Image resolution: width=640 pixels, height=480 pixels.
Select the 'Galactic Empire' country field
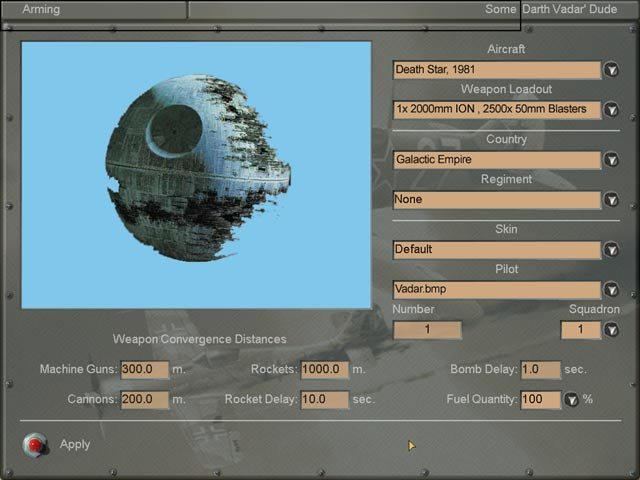coord(497,160)
